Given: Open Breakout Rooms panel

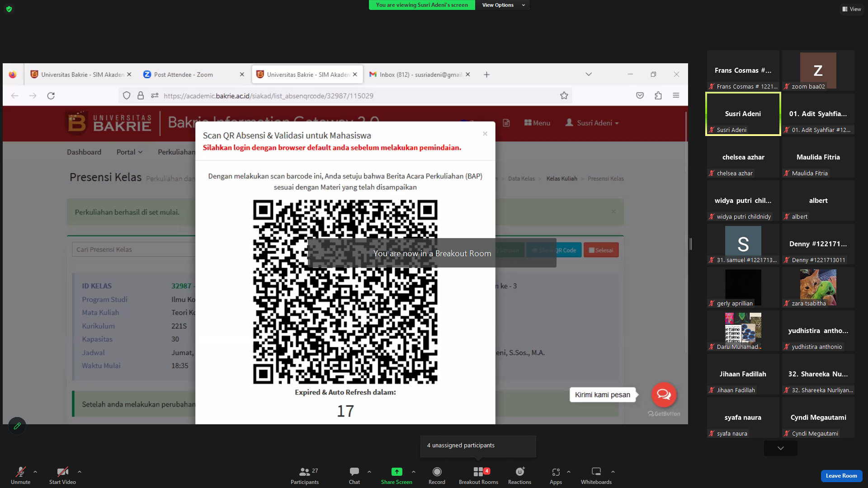Looking at the screenshot, I should pyautogui.click(x=478, y=475).
